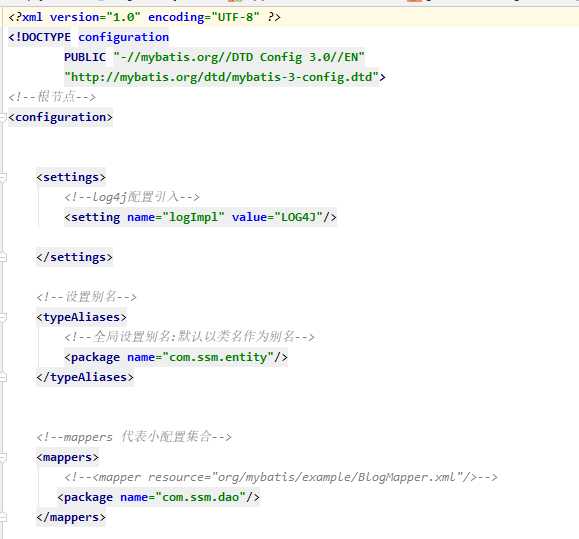The height and width of the screenshot is (539, 579).
Task: Click the 根节点 comment line
Action: [52, 97]
